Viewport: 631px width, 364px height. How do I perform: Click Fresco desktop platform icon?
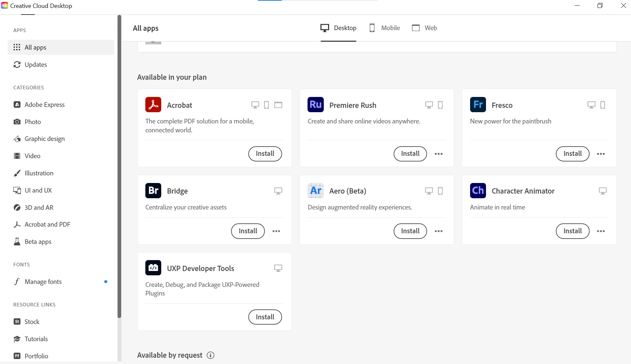tap(591, 105)
